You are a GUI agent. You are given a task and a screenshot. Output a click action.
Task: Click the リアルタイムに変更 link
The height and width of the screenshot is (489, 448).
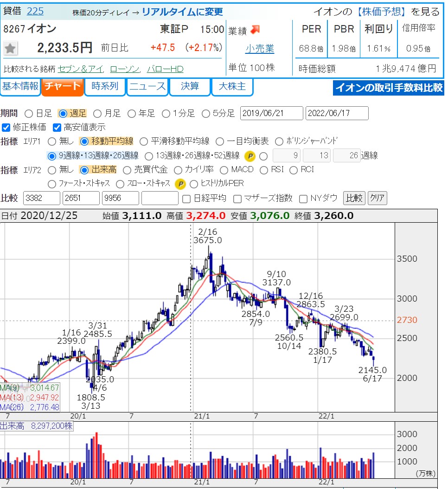coord(182,12)
